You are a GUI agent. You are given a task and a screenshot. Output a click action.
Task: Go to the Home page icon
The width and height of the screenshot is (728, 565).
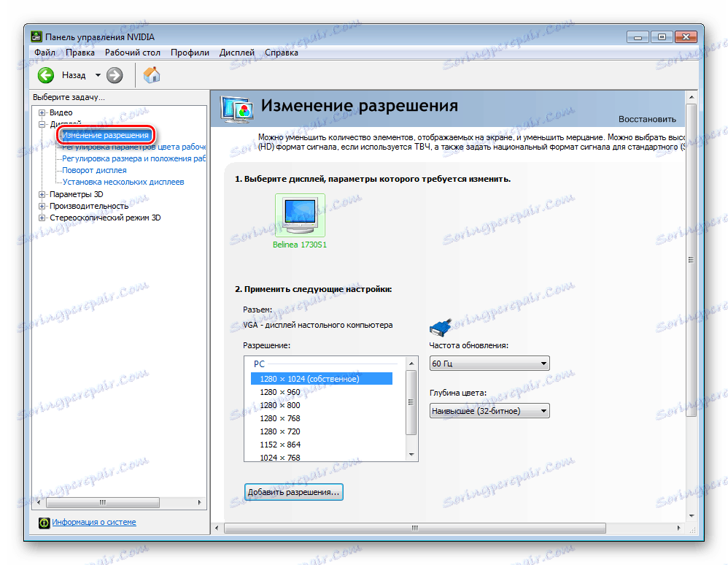151,74
